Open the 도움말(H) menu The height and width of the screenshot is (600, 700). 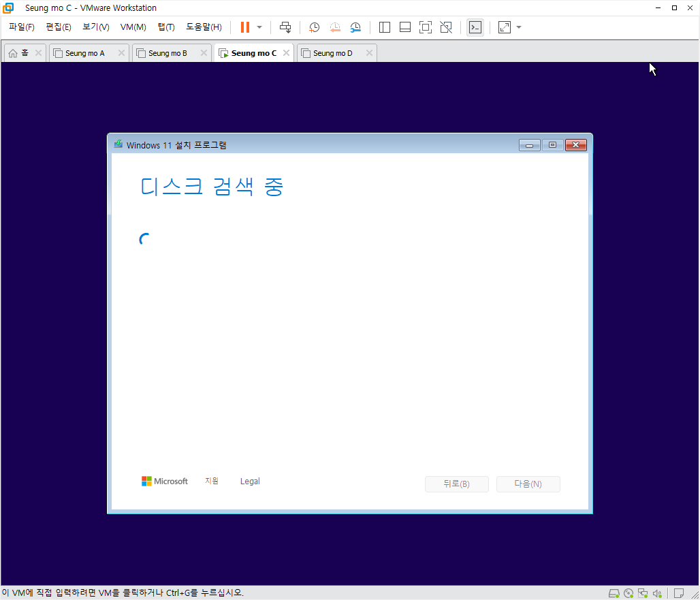204,27
